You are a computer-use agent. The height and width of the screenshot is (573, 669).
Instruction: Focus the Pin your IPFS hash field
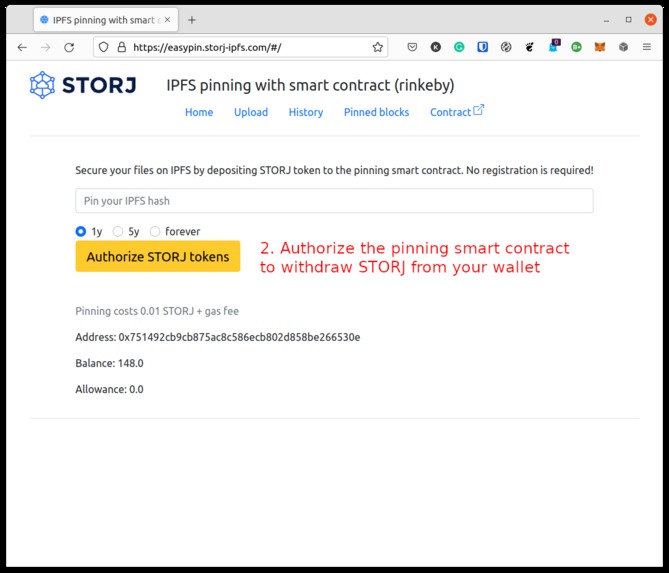pos(334,201)
